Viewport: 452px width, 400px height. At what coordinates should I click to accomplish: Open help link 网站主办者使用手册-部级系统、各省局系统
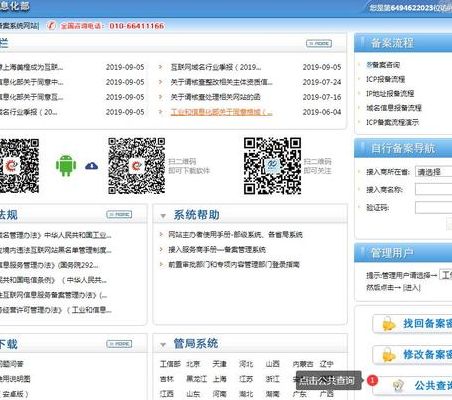click(235, 235)
